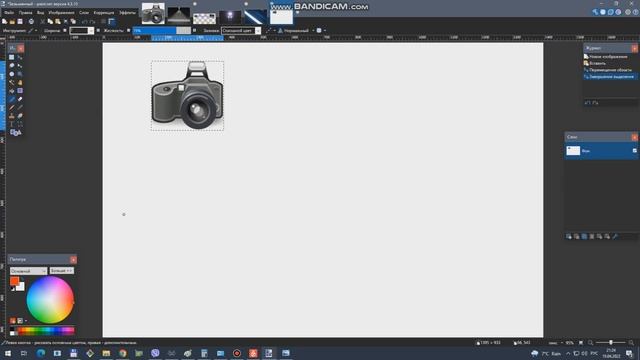Decrease brush width minus button
The image size is (640, 360).
point(64,30)
